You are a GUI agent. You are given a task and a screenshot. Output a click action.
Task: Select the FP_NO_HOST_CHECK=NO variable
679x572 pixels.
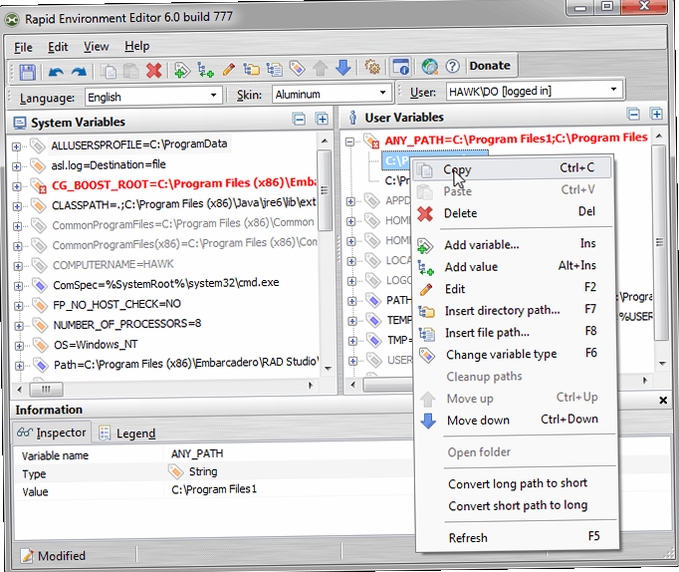(116, 304)
